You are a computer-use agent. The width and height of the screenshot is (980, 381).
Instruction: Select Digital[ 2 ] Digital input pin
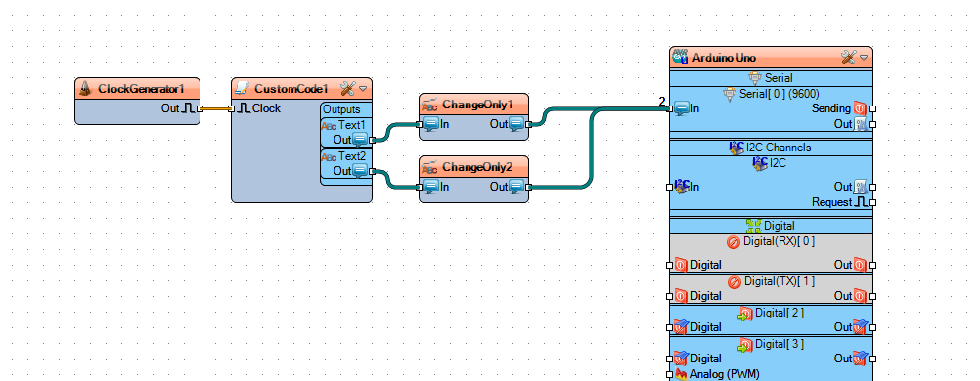tap(682, 326)
